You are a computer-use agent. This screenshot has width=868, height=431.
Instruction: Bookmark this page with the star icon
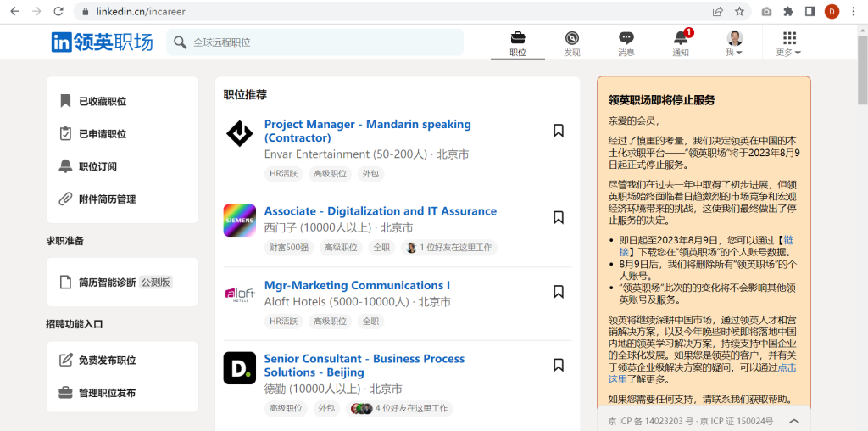[739, 11]
